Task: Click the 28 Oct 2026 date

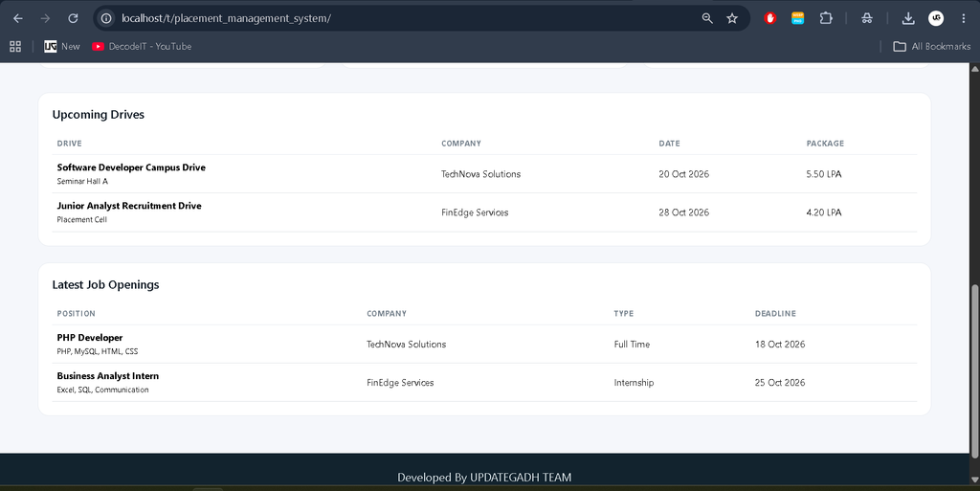Action: click(x=683, y=212)
